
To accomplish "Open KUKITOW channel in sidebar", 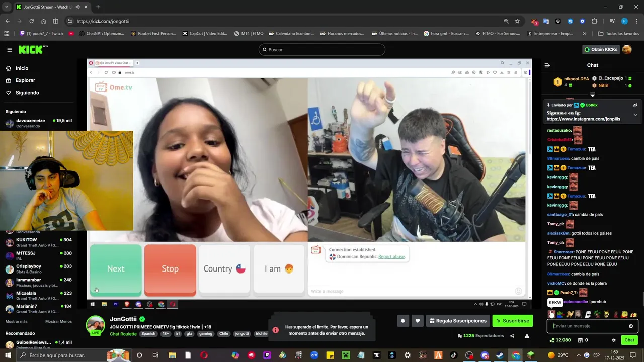I will pos(39,242).
